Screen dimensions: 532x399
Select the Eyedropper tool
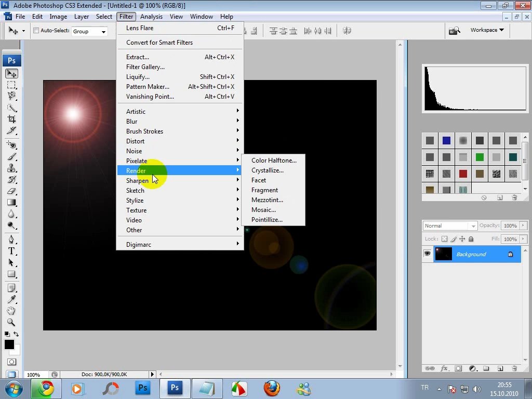point(11,300)
